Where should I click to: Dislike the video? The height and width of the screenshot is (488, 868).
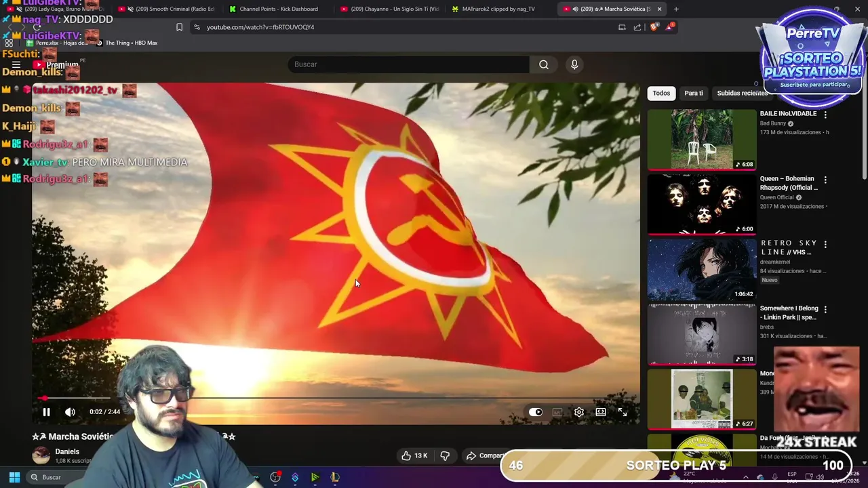click(x=445, y=455)
